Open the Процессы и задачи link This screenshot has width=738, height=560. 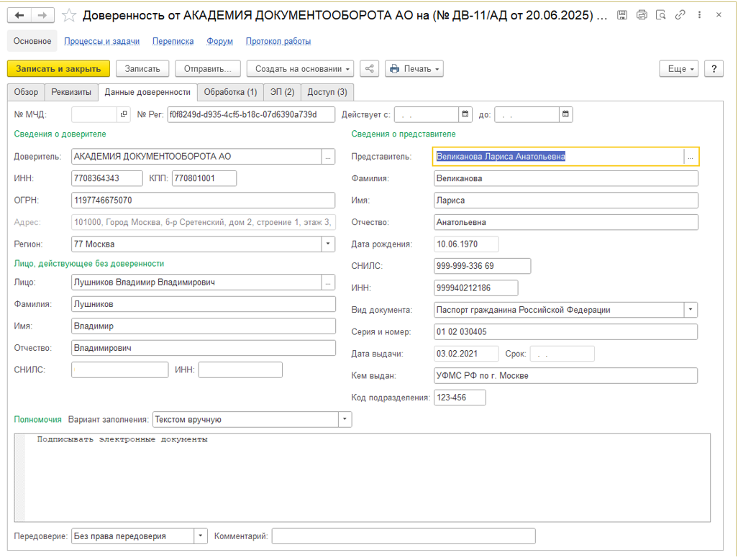click(101, 42)
